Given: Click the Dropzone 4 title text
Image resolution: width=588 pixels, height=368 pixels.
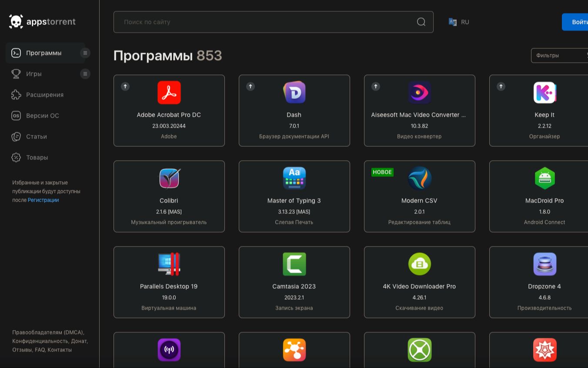Looking at the screenshot, I should (x=545, y=287).
